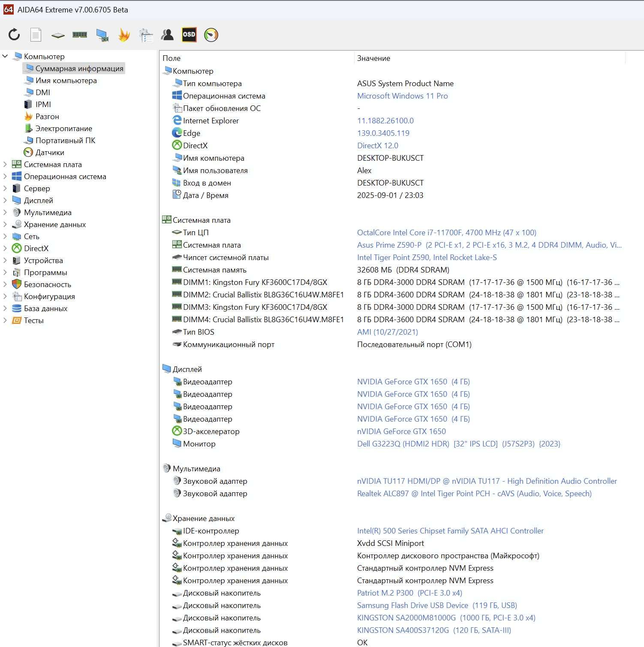
Task: Open the memory module toolbar icon
Action: click(80, 35)
